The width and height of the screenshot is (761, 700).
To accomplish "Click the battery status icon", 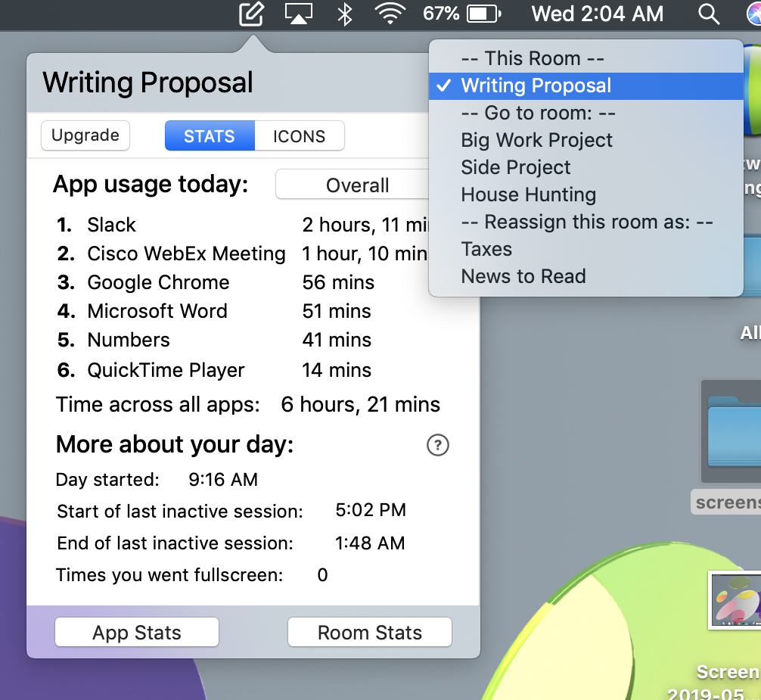I will (x=481, y=14).
